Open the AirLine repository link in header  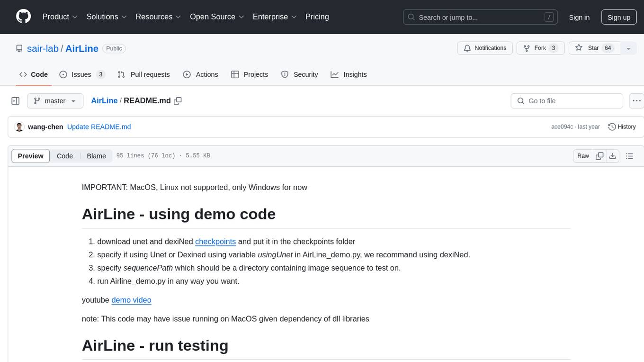pyautogui.click(x=82, y=48)
